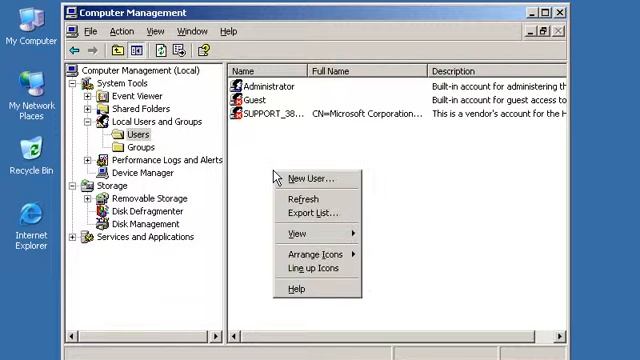Image resolution: width=640 pixels, height=360 pixels.
Task: Open the View submenu in context menu
Action: tap(317, 233)
